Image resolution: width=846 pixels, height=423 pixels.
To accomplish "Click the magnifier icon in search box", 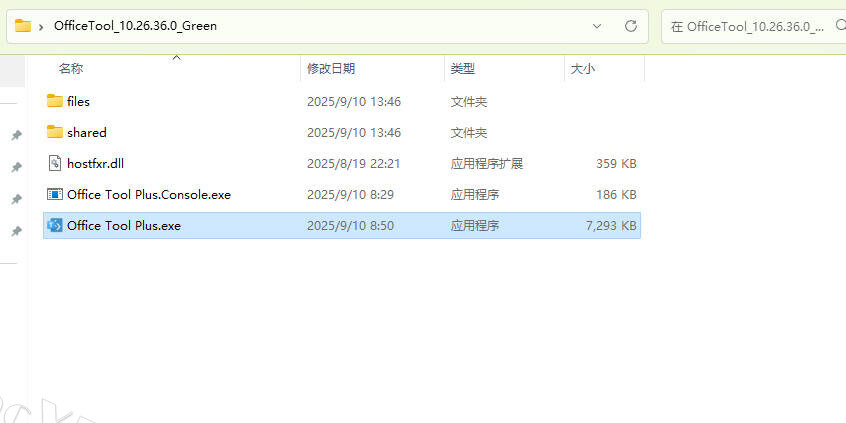I will point(841,25).
